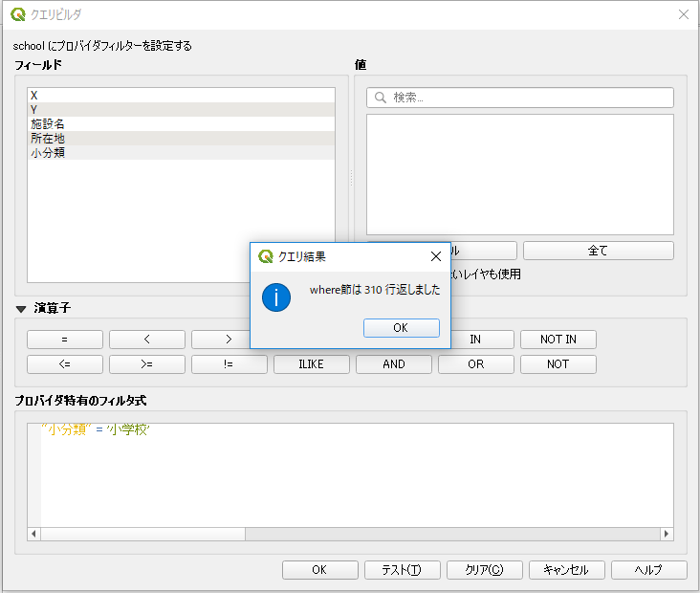
Task: Insert the AND operator
Action: click(394, 364)
